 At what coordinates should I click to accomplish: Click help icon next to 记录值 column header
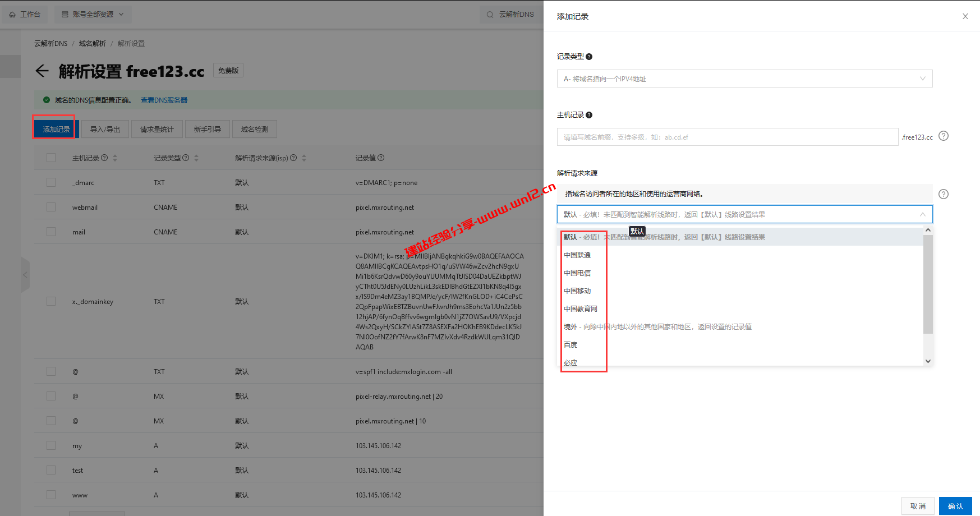click(381, 158)
